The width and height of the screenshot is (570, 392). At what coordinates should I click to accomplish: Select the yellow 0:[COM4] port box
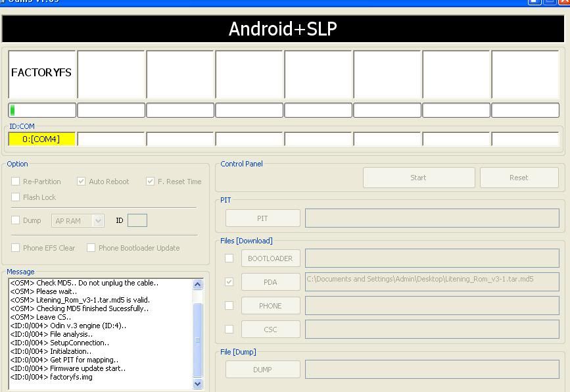pos(41,139)
